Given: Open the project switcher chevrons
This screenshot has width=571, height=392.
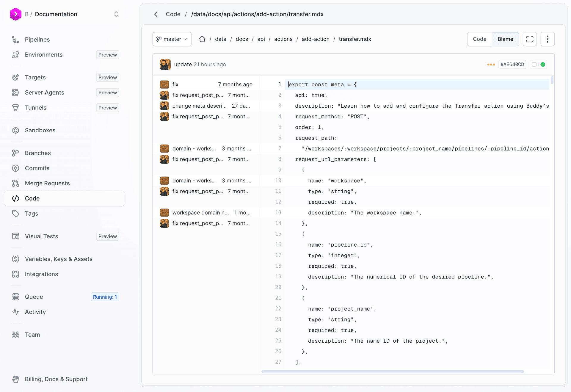Looking at the screenshot, I should (x=116, y=14).
